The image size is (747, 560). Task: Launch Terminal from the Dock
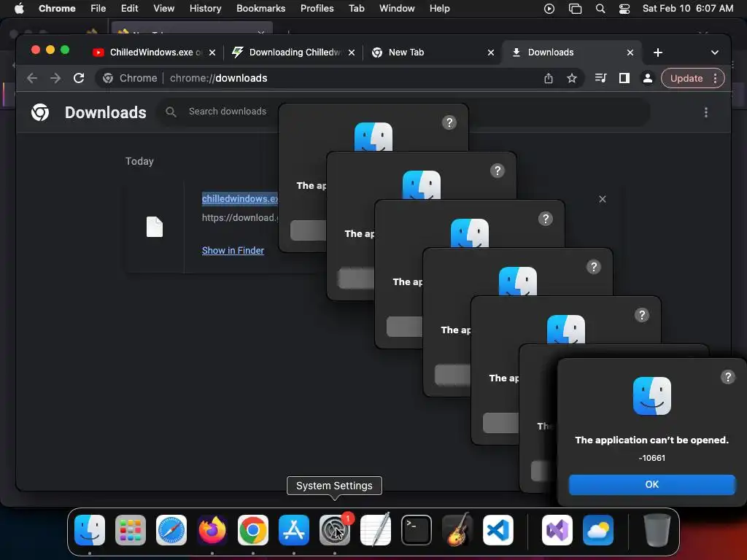click(x=417, y=530)
